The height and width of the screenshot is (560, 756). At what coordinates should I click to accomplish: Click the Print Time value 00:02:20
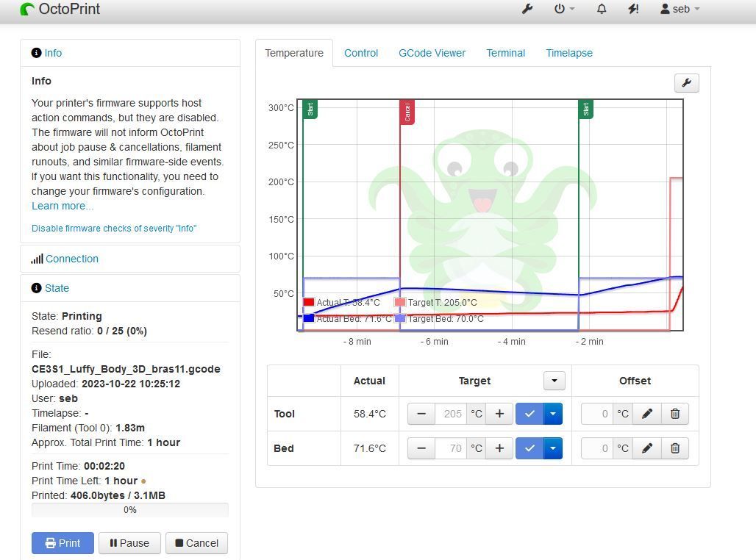coord(104,466)
